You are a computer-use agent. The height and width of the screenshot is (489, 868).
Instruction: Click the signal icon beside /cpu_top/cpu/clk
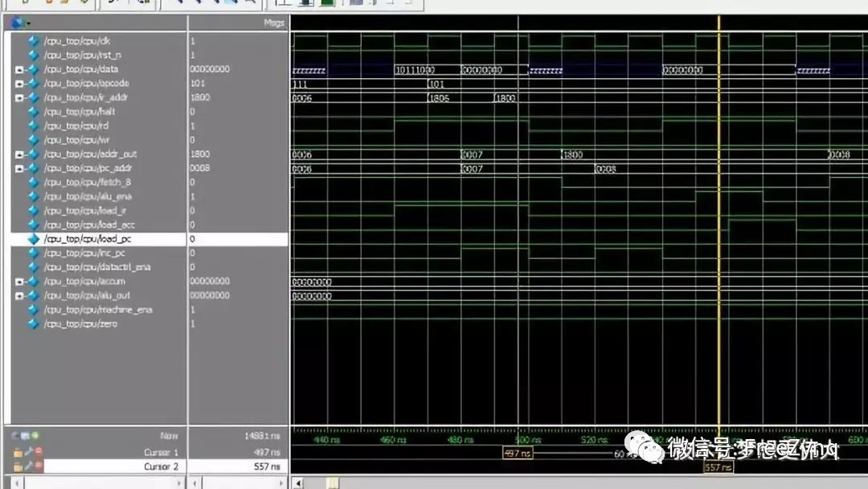[x=33, y=40]
